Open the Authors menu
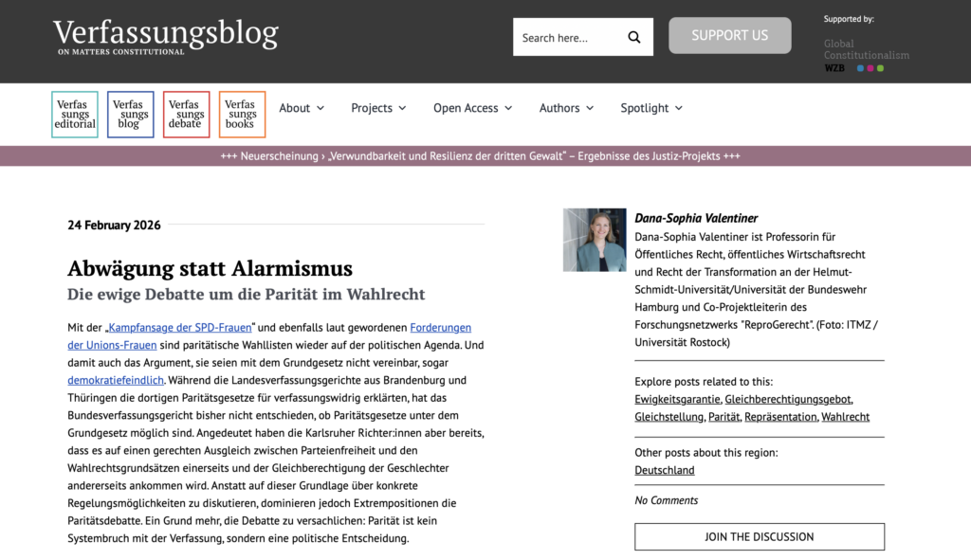 coord(566,108)
